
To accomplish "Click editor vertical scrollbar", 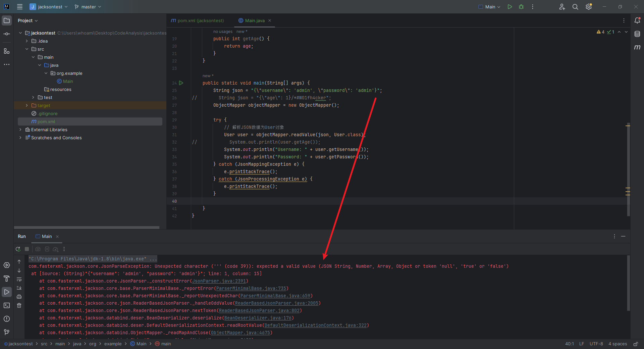I will pos(628,169).
